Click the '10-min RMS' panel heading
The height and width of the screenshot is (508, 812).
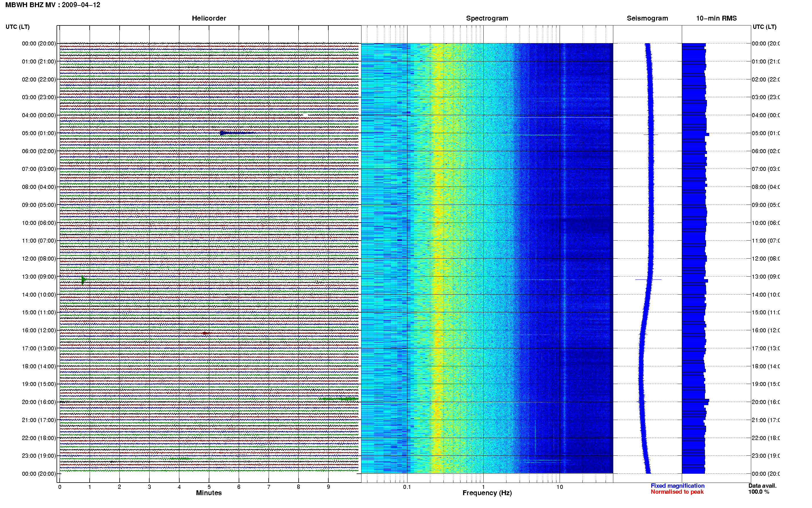click(716, 18)
